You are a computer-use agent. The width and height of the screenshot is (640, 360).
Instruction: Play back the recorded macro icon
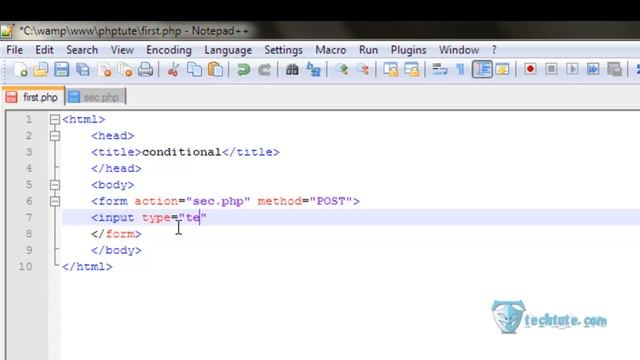coord(572,69)
